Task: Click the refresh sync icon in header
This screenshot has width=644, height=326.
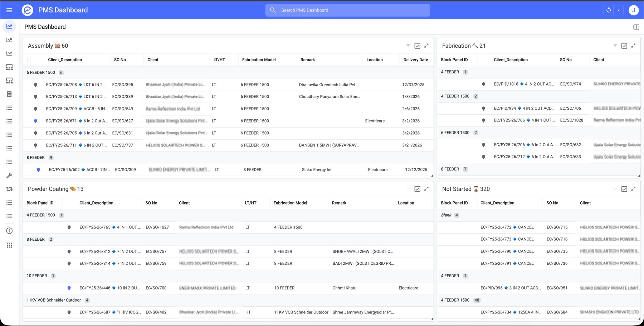Action: pyautogui.click(x=609, y=10)
